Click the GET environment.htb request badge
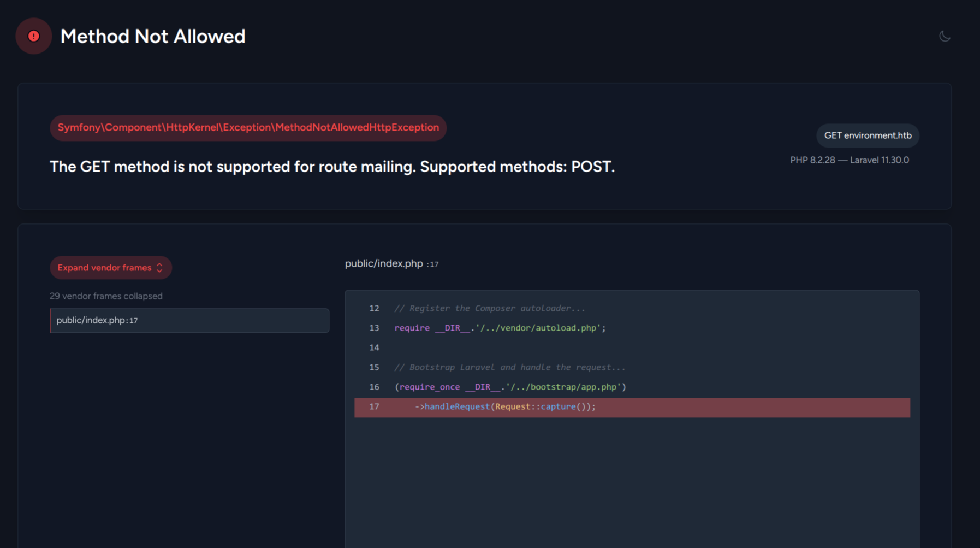This screenshot has height=548, width=980. tap(867, 135)
